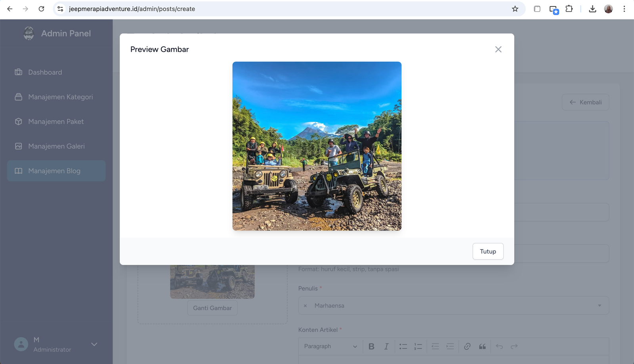Click the Tutup button

[488, 252]
